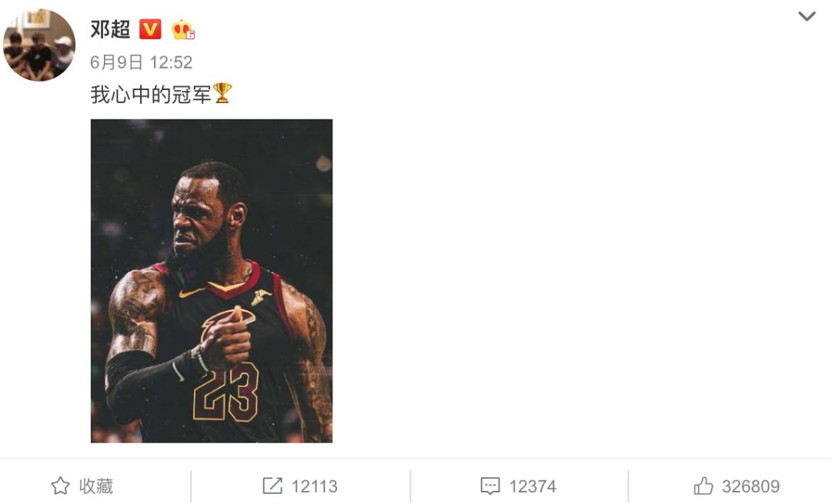The image size is (831, 504).
Task: Open the 6月9日 12:52 timestamp link
Action: (x=141, y=62)
